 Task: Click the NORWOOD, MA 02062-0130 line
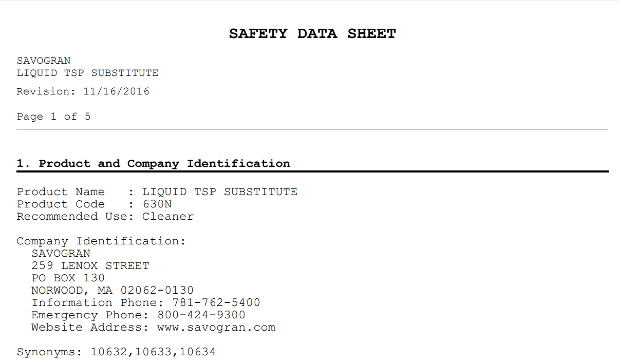coord(112,291)
